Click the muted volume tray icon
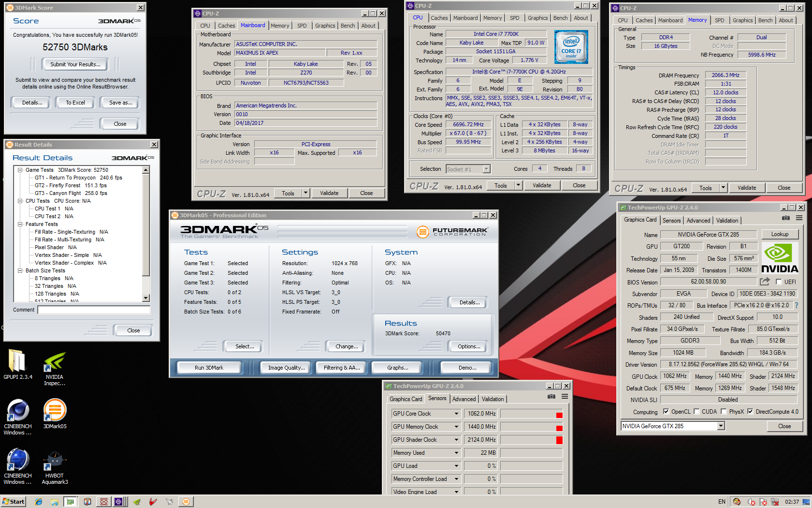The height and width of the screenshot is (508, 812). (x=752, y=502)
